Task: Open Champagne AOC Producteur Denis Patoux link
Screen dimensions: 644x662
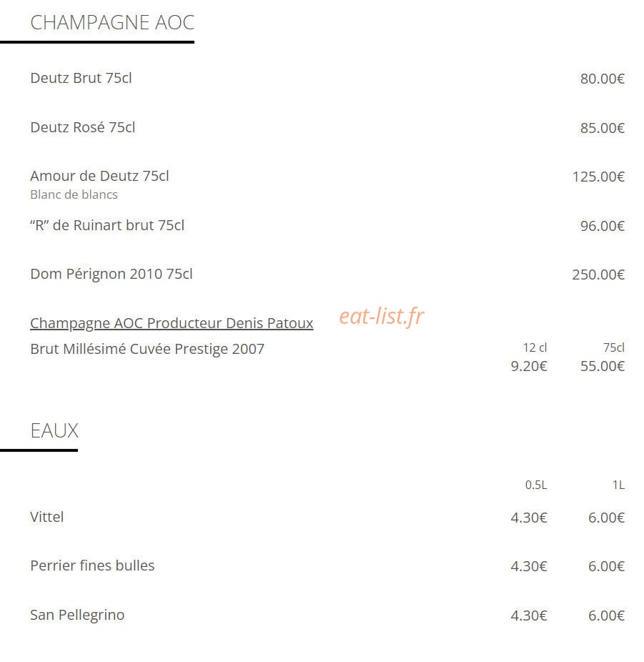Action: (172, 323)
